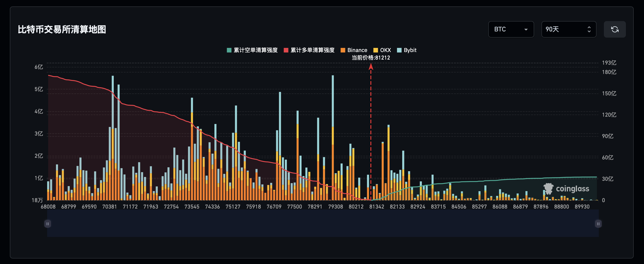This screenshot has height=264, width=644.
Task: Click the 73545 x-axis price label
Action: coord(192,207)
